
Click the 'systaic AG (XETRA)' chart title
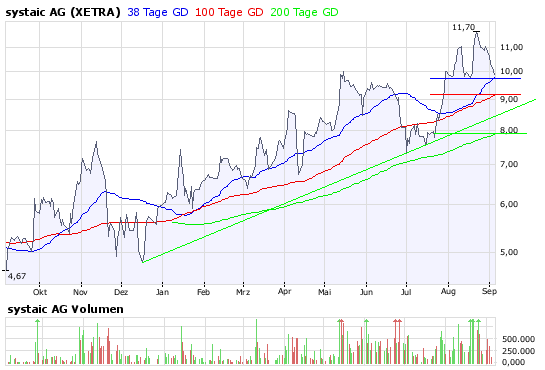tap(63, 13)
